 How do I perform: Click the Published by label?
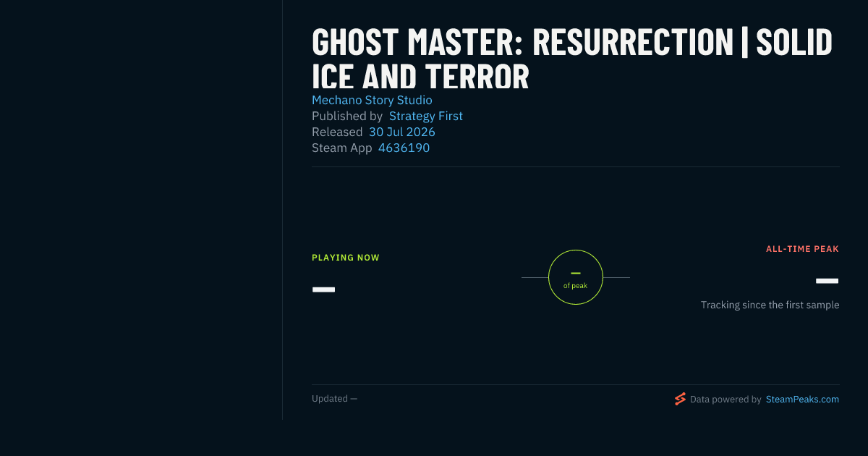pyautogui.click(x=347, y=116)
